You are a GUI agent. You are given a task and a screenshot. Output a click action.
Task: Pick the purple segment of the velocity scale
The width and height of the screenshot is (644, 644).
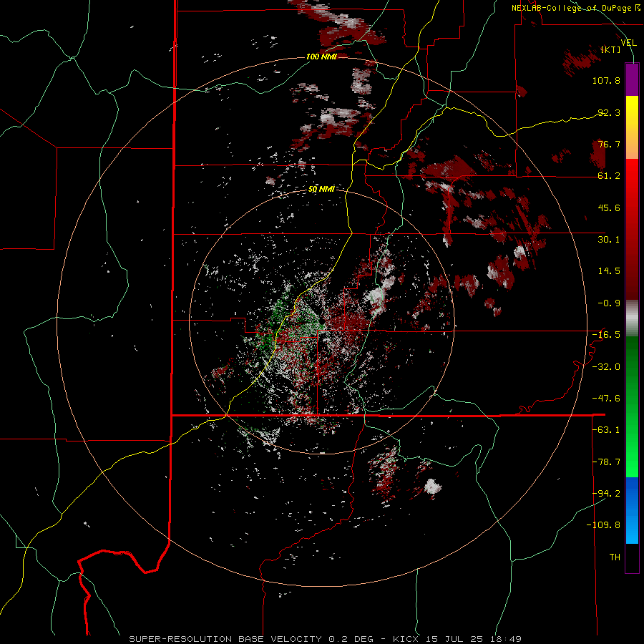pyautogui.click(x=632, y=79)
